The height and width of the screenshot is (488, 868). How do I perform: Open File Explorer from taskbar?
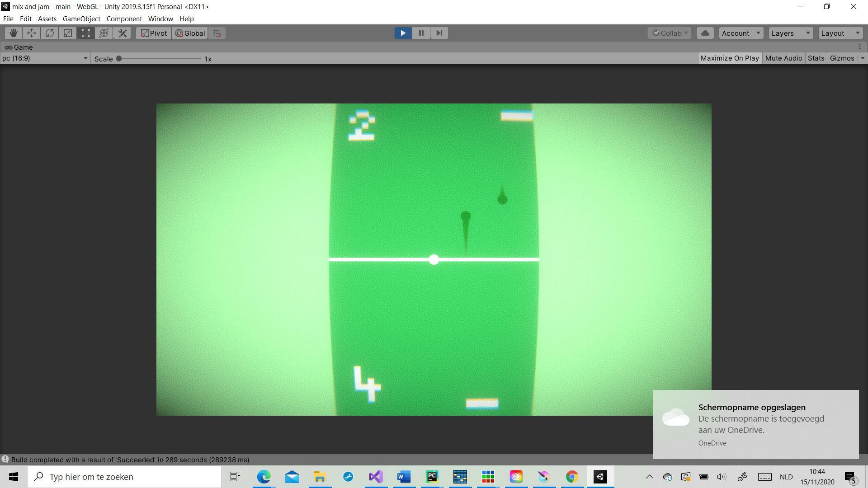click(x=320, y=477)
